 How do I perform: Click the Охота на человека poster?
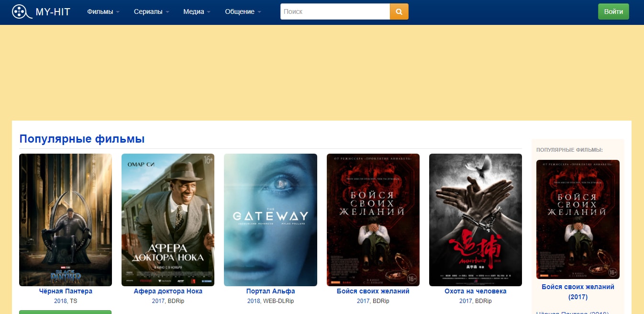[x=475, y=220]
